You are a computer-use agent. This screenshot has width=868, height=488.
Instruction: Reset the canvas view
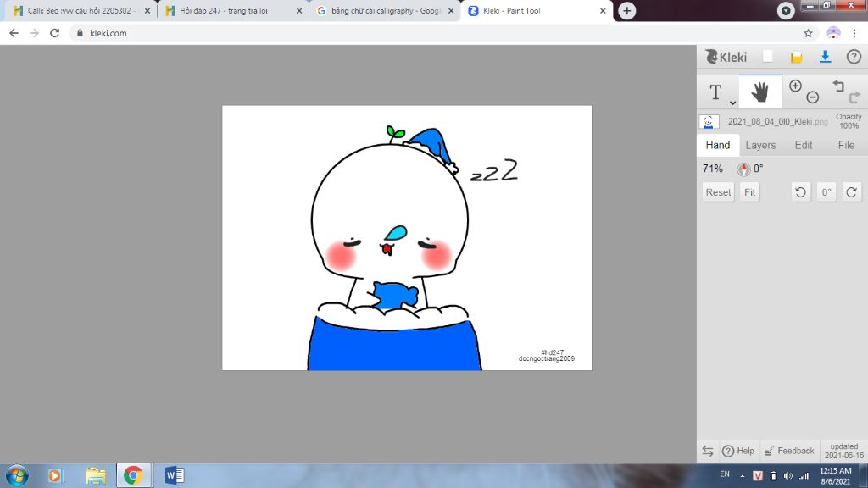(718, 192)
